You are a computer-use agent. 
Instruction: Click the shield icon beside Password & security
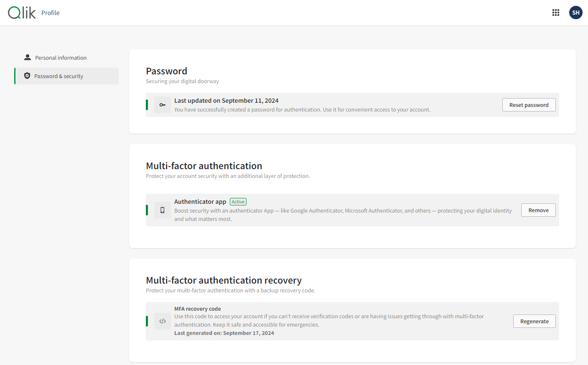(27, 76)
